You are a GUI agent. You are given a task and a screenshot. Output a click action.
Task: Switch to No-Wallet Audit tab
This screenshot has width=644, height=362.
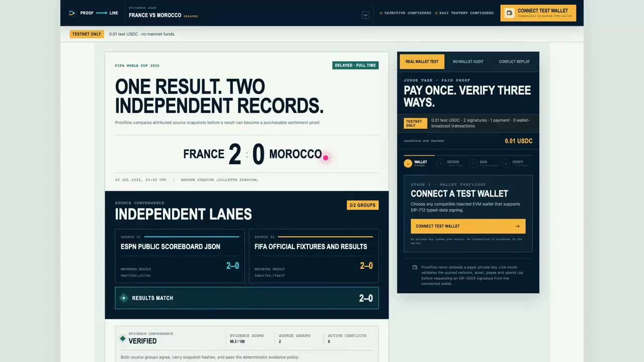click(x=468, y=61)
